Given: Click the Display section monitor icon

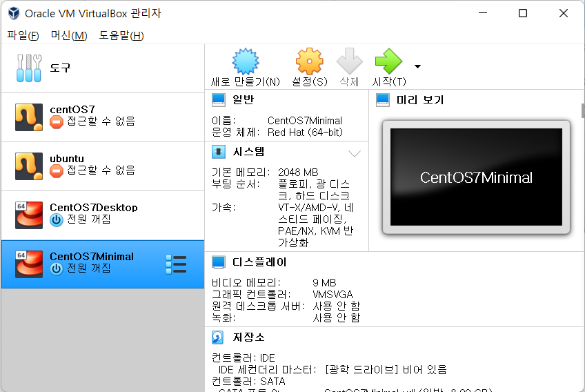Looking at the screenshot, I should point(218,262).
